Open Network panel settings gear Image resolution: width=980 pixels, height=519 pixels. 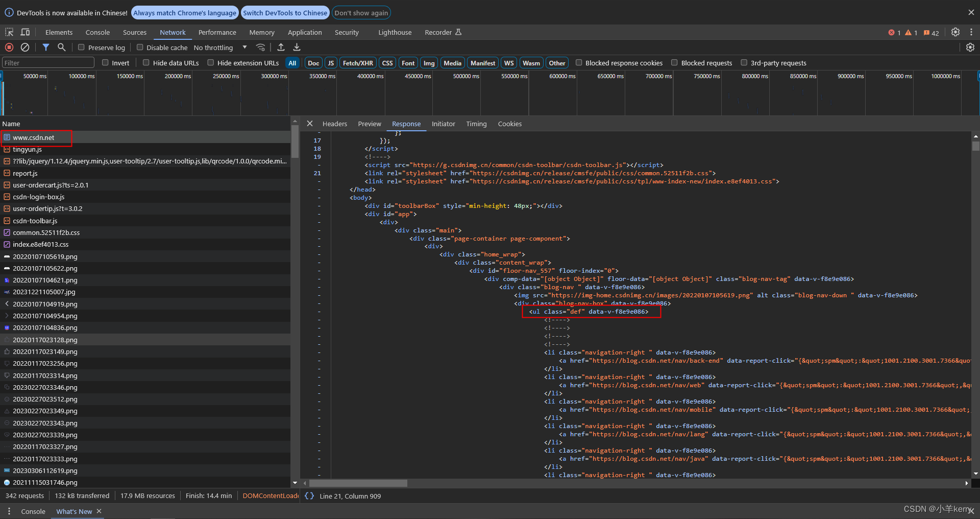coord(970,47)
